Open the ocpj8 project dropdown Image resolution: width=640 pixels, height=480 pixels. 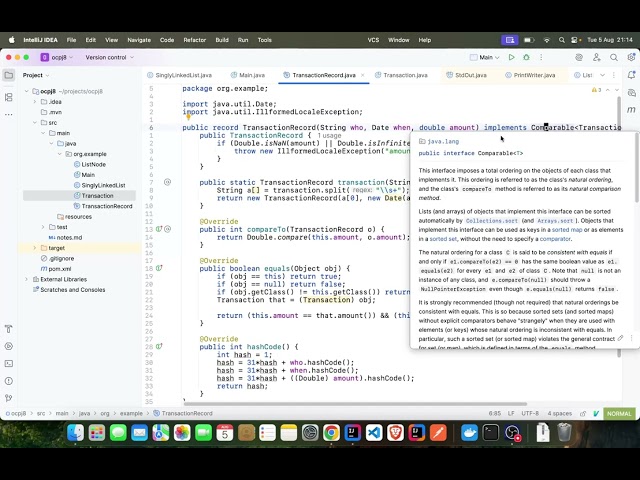pyautogui.click(x=57, y=58)
